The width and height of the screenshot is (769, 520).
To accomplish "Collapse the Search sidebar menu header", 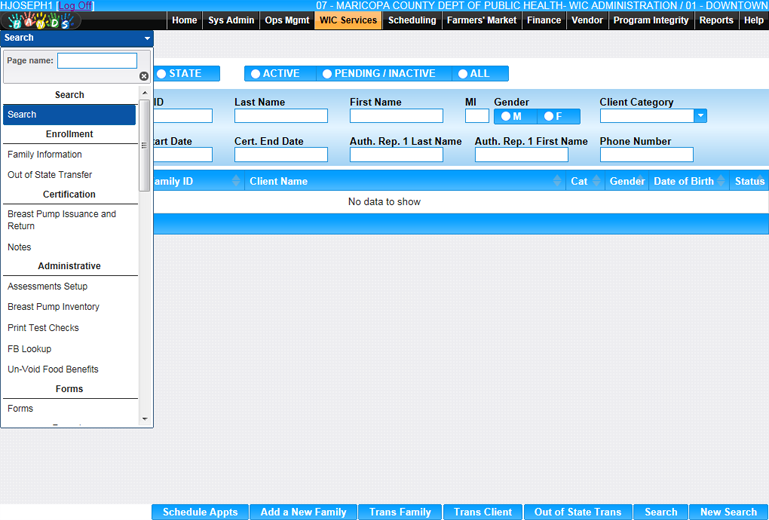I will (x=147, y=38).
